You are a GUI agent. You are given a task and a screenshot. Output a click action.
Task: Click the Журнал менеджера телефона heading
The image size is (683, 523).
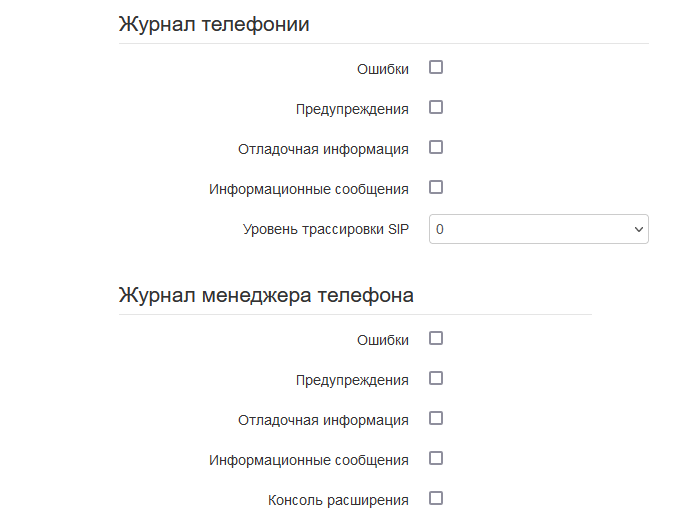click(x=266, y=296)
